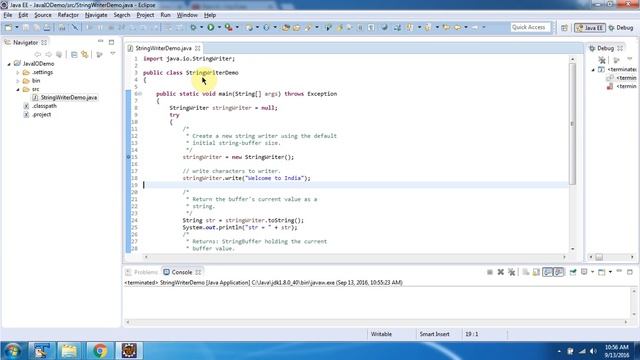Collapse the terminated launch node in Debug
Viewport: 640px width, 360px height.
[x=593, y=70]
